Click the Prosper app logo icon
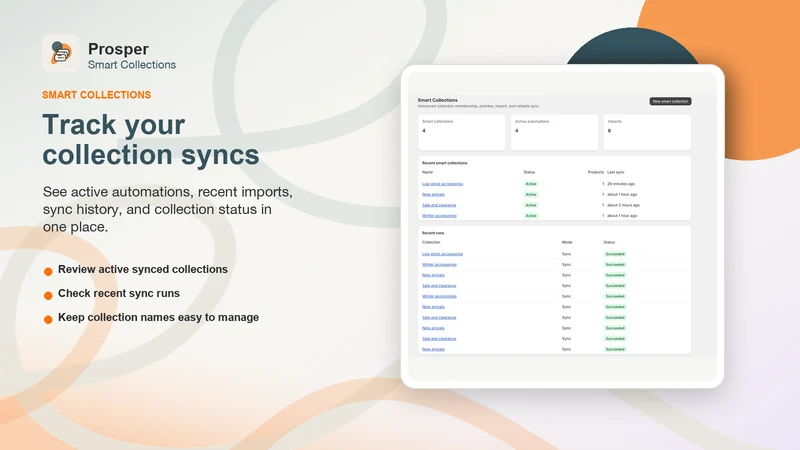Image resolution: width=800 pixels, height=450 pixels. (61, 53)
